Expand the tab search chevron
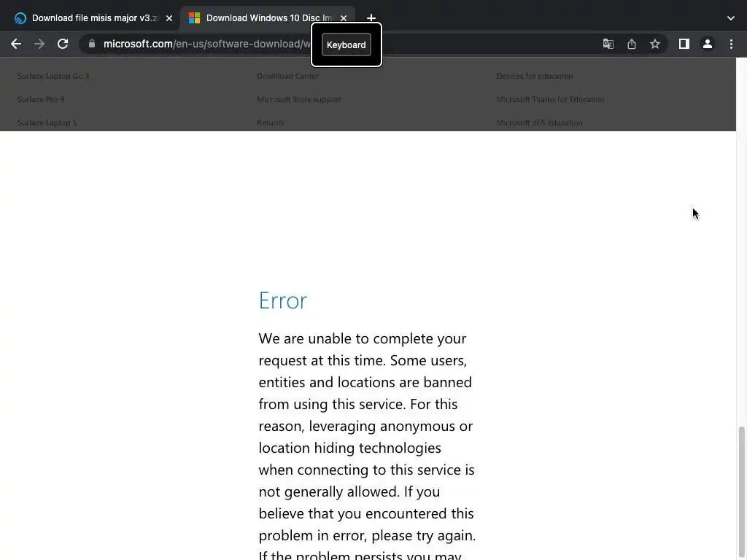 [x=731, y=18]
